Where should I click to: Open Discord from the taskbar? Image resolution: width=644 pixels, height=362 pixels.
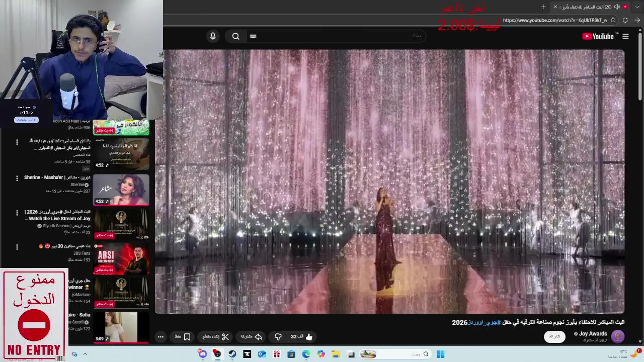click(203, 354)
